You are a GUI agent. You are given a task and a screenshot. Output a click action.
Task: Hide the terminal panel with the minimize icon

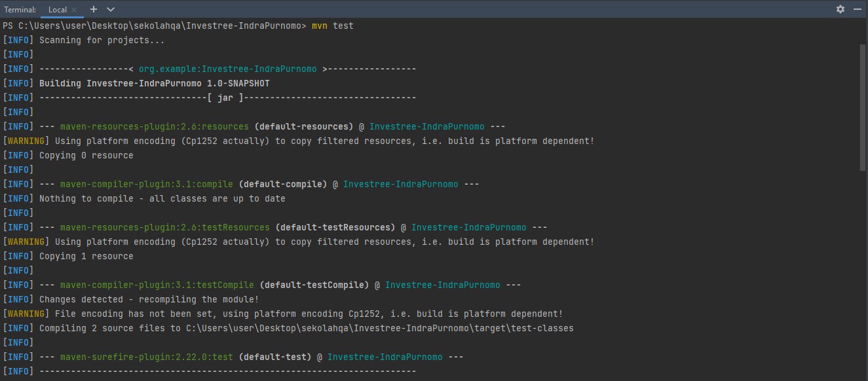pyautogui.click(x=857, y=9)
